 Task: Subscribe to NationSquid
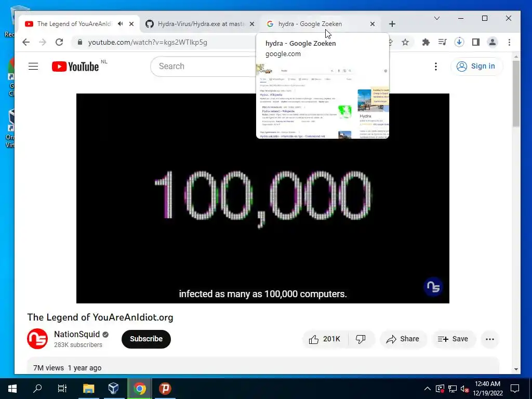tap(146, 339)
